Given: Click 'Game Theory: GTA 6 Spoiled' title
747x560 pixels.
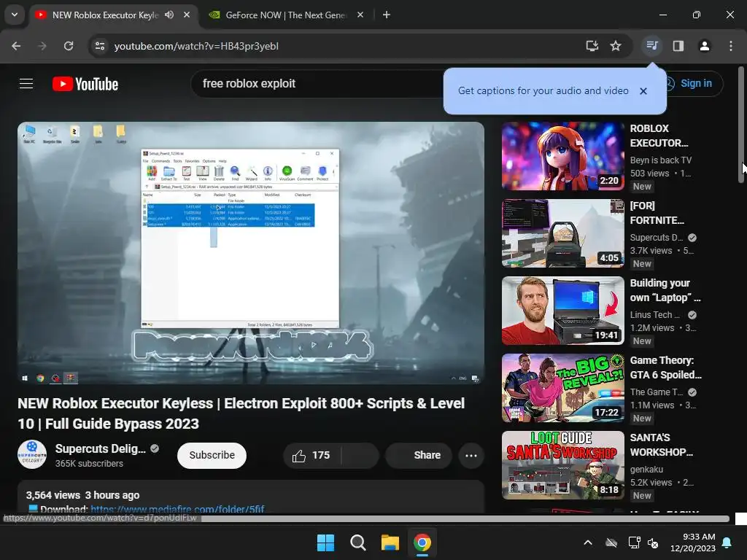Looking at the screenshot, I should [665, 367].
